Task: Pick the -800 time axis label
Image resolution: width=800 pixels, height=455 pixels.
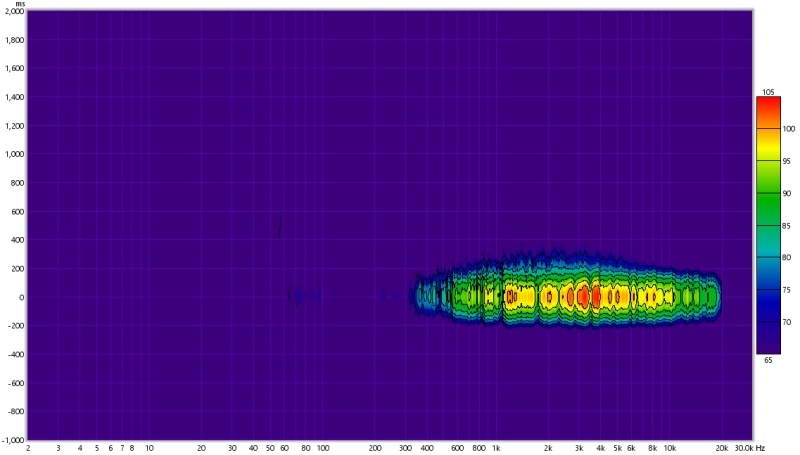Action: coord(16,411)
